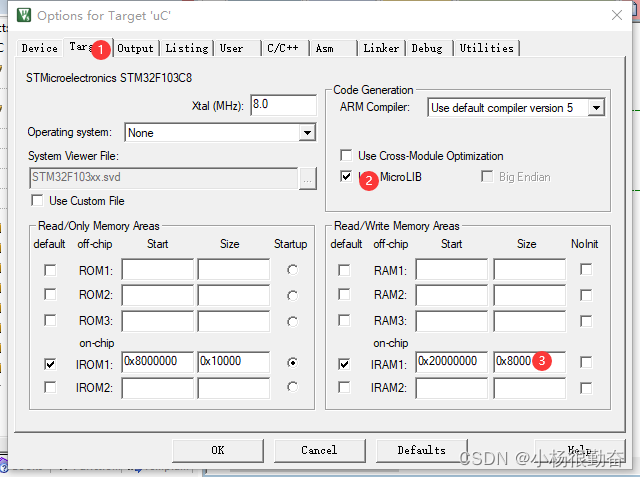This screenshot has width=640, height=477.
Task: Select the ROM1 Startup radio button
Action: [x=292, y=270]
